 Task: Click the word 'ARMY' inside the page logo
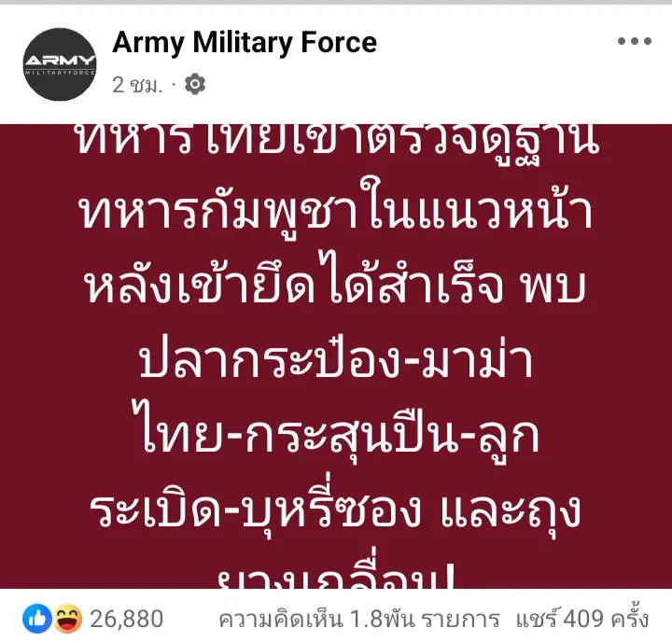coord(60,60)
